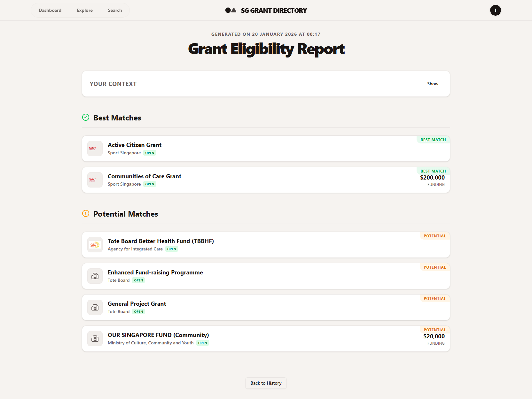
Task: Click the SG GRANT DIRECTORY site title
Action: point(274,11)
